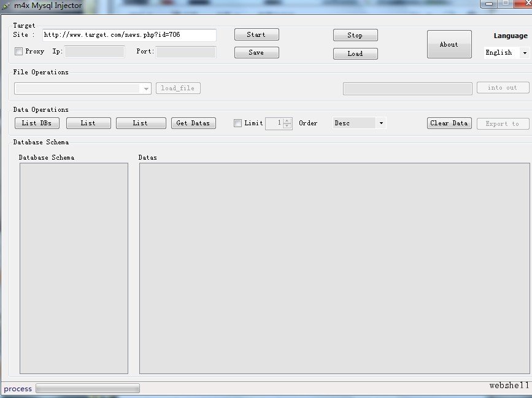Screen dimensions: 532x398
Task: Decrease the Limit value with down arrow
Action: click(x=287, y=126)
